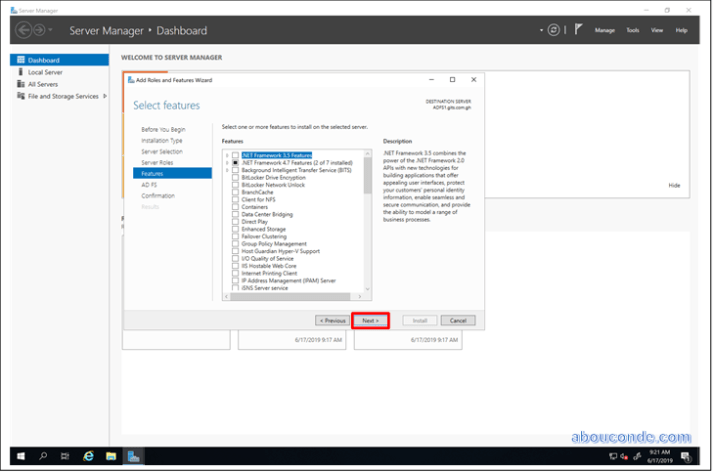Click the Refresh icon in the header
The width and height of the screenshot is (714, 472).
point(553,30)
